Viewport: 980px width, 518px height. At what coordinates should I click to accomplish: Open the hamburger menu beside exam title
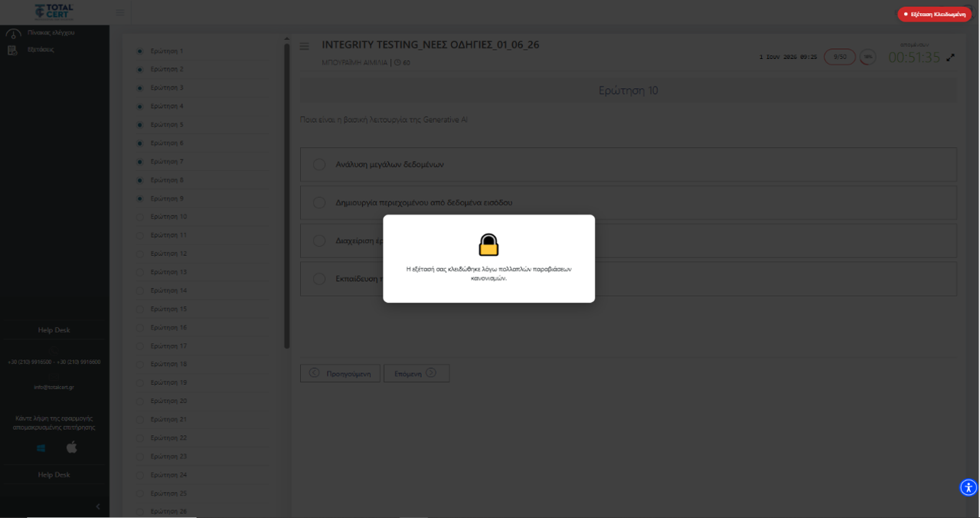(305, 47)
